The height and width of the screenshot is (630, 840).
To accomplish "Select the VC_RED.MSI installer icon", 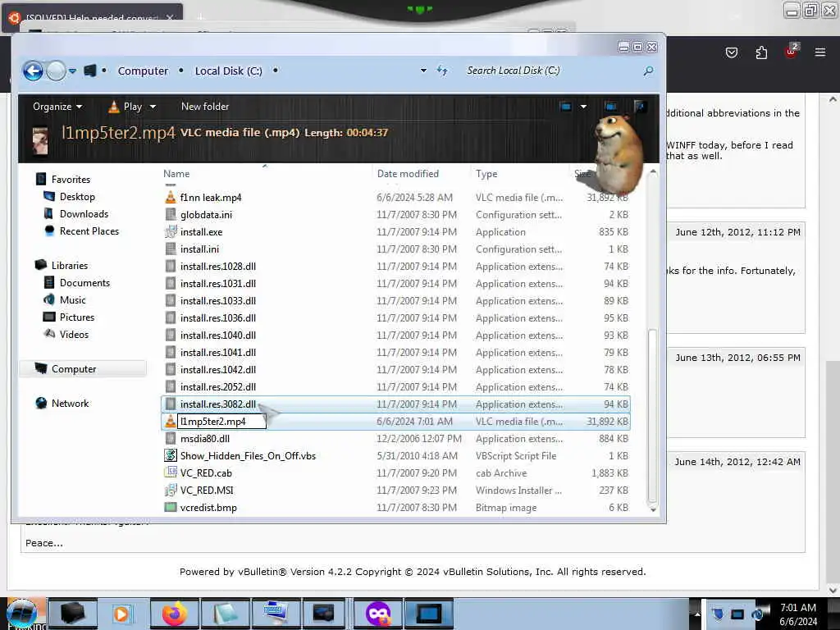I will pyautogui.click(x=171, y=491).
